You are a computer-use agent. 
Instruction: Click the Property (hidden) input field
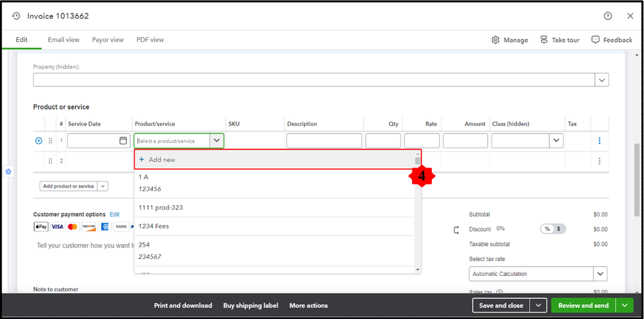click(314, 80)
